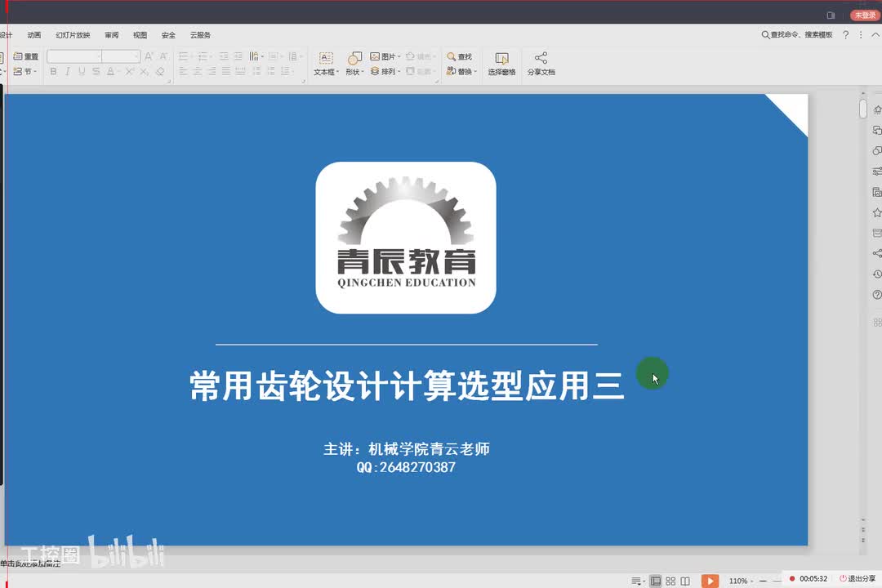The image size is (882, 588).
Task: Open the Replace (替换) dropdown
Action: 461,72
